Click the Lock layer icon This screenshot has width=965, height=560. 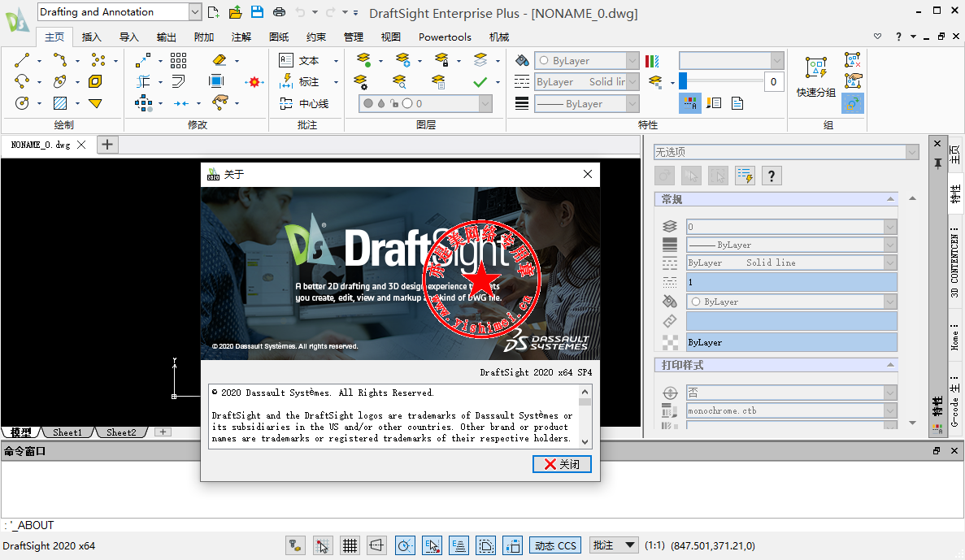pyautogui.click(x=441, y=60)
